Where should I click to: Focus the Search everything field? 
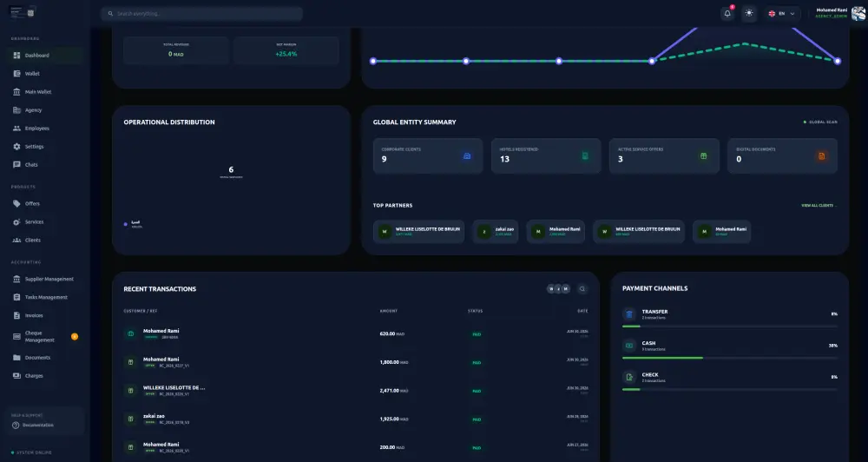(201, 13)
